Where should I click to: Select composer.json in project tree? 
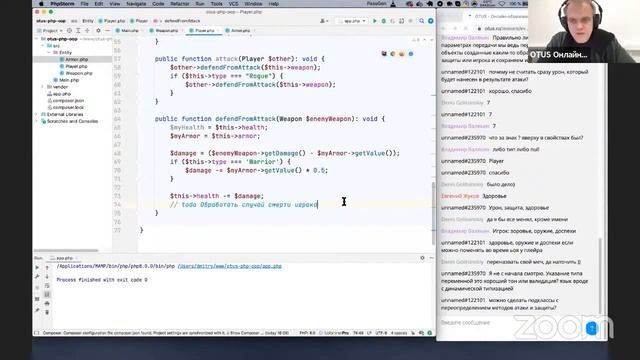(68, 100)
